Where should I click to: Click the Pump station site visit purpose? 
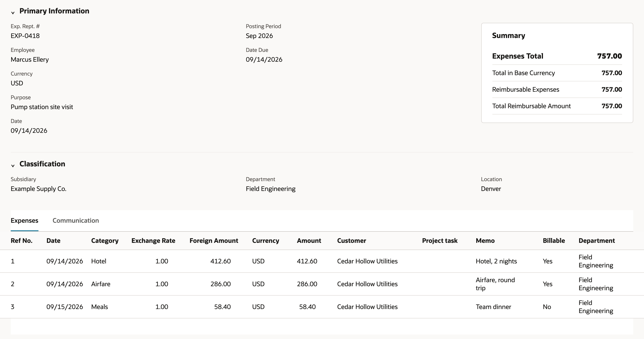[42, 107]
